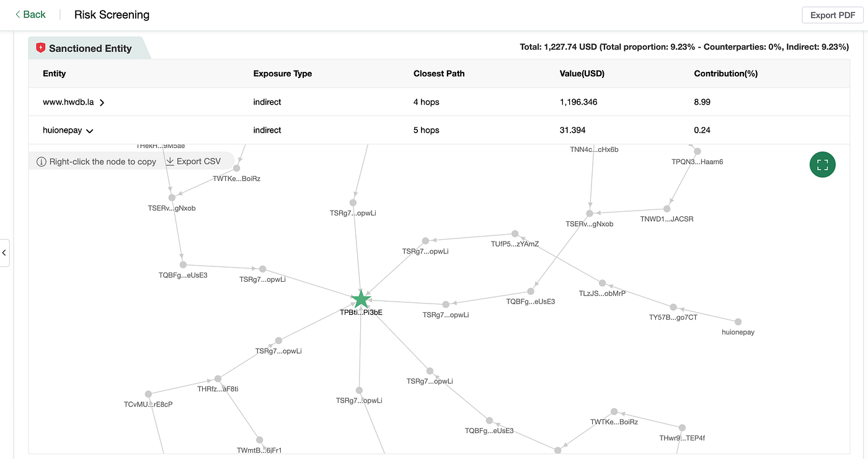Viewport: 868px width, 459px height.
Task: Open the Sanctioned Entity tab
Action: click(90, 48)
